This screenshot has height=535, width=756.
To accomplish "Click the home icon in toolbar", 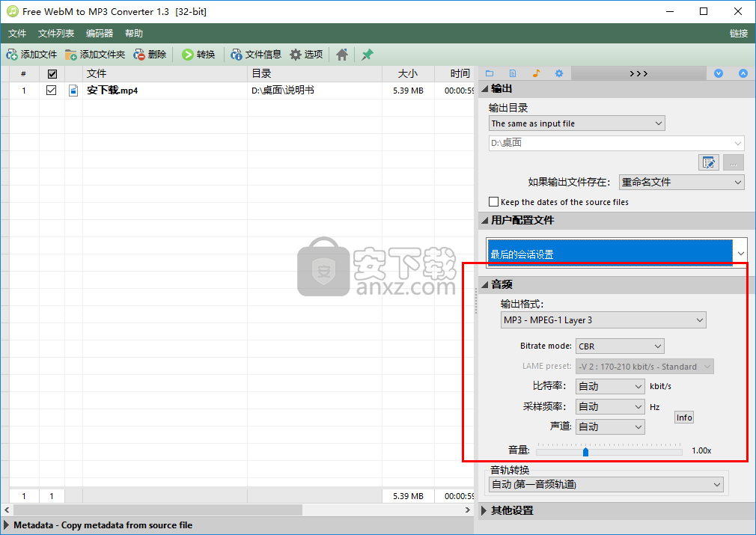I will (x=342, y=55).
